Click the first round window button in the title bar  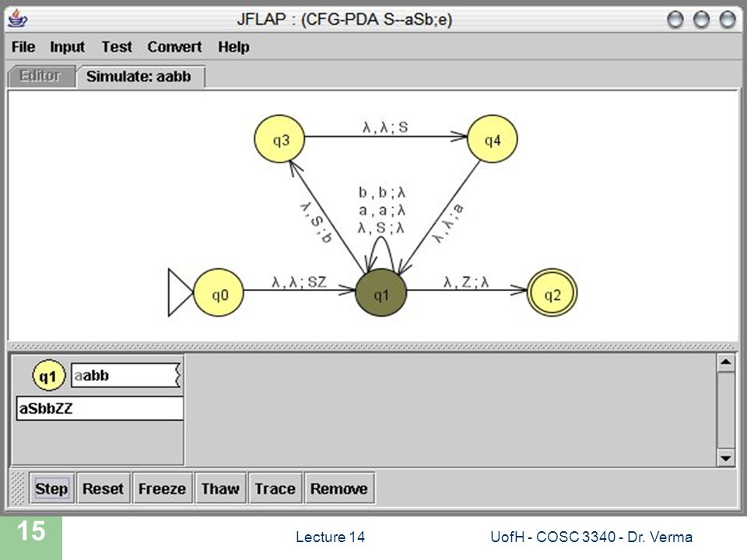(x=675, y=20)
